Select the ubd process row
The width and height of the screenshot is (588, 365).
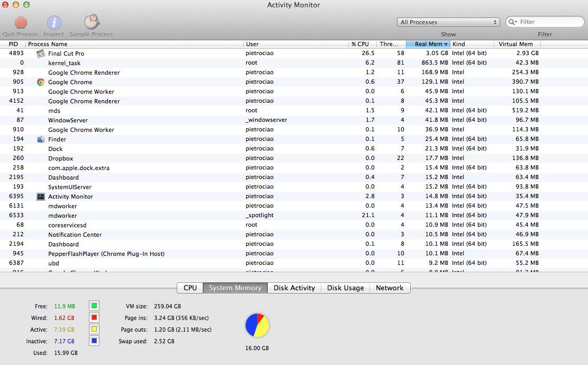coord(294,263)
